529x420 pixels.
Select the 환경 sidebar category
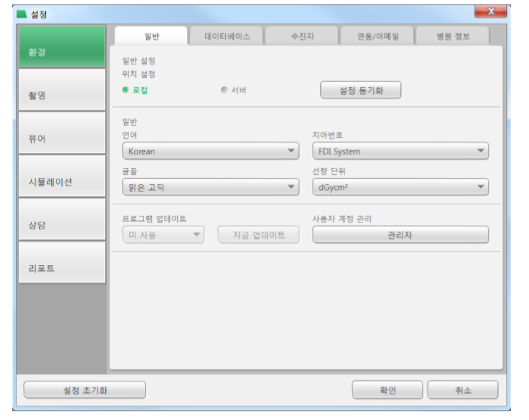(x=62, y=47)
